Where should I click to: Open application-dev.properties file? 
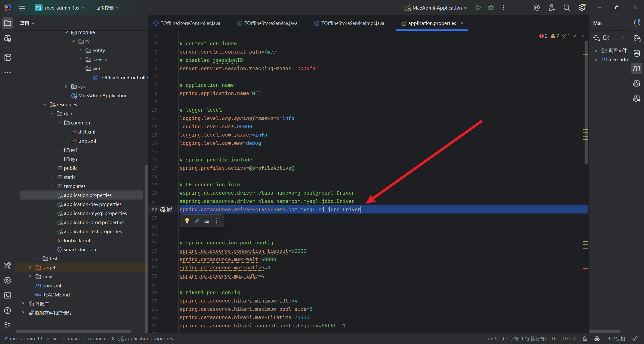tap(93, 204)
